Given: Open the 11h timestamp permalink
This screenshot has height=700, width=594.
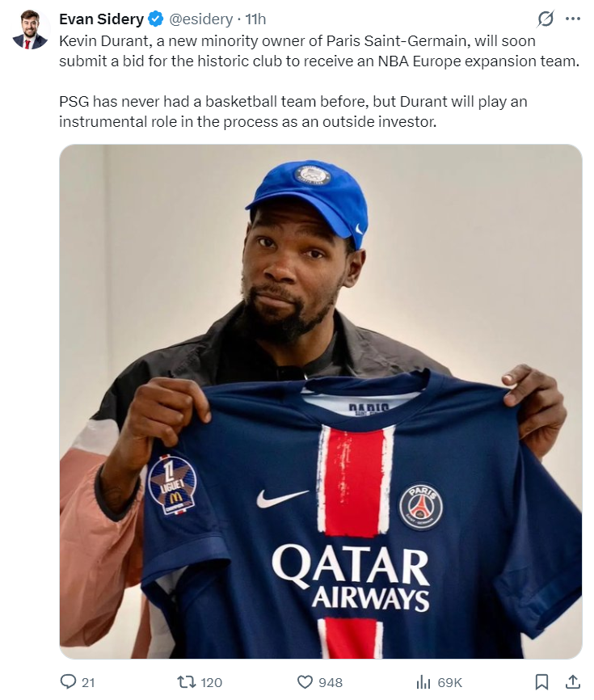Looking at the screenshot, I should coord(255,19).
